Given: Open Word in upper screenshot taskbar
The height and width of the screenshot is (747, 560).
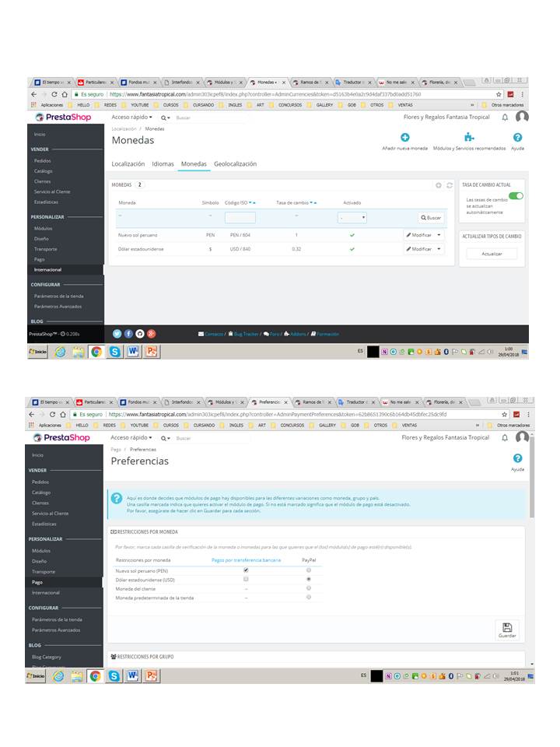Looking at the screenshot, I should pyautogui.click(x=133, y=352).
